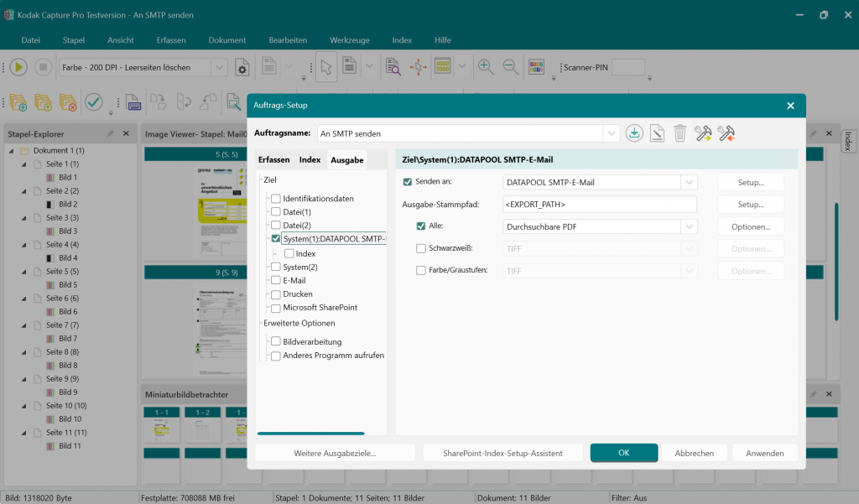Toggle the Senden an checkbox
The image size is (859, 504).
[x=408, y=182]
